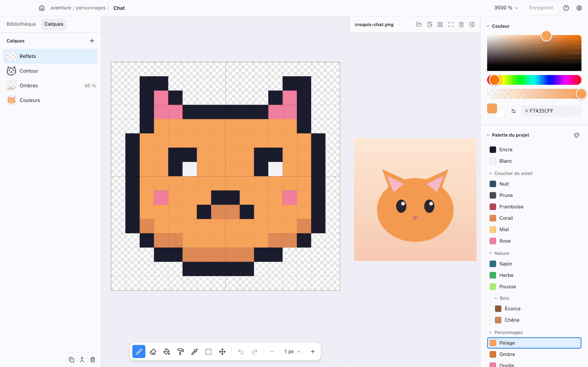Select the Eraser tool

[x=153, y=352]
